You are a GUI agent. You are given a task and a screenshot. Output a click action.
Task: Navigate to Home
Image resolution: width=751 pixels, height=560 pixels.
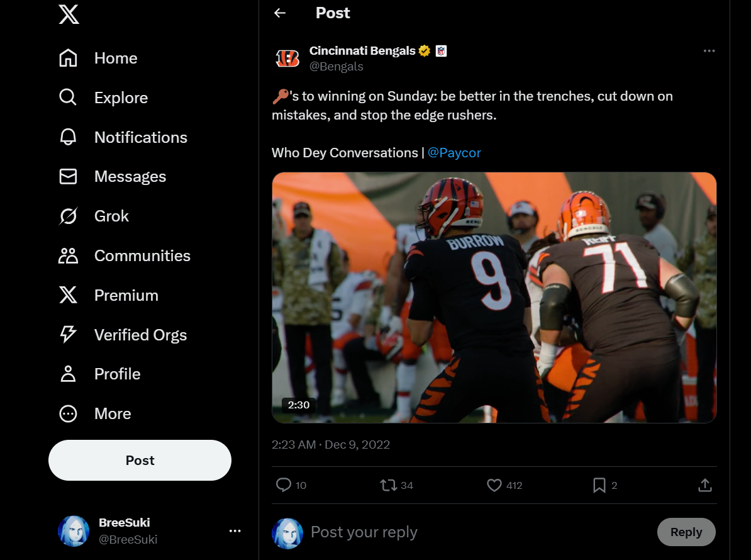pyautogui.click(x=97, y=58)
